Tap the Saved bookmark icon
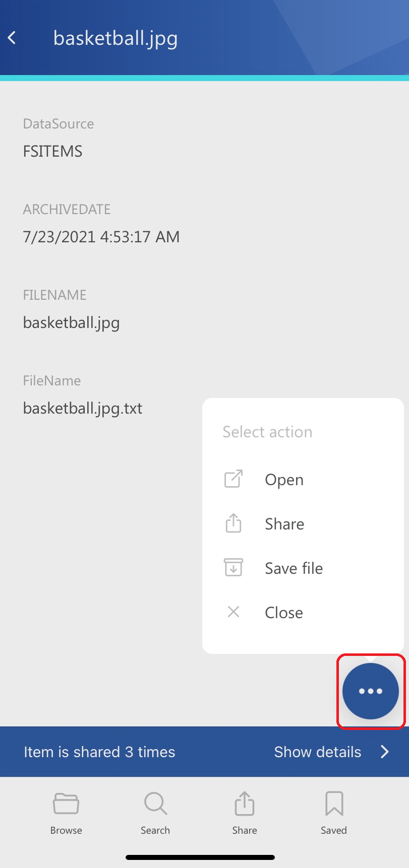The width and height of the screenshot is (409, 868). coord(334,804)
